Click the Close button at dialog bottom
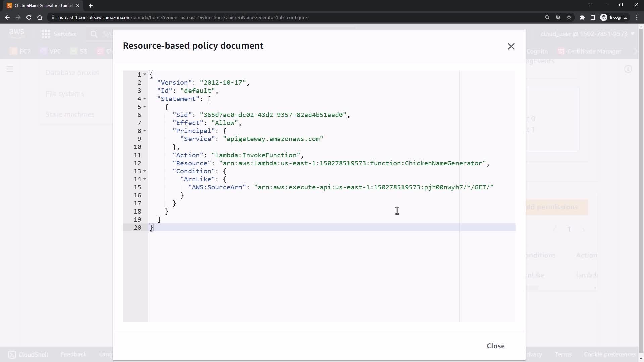 pos(495,346)
